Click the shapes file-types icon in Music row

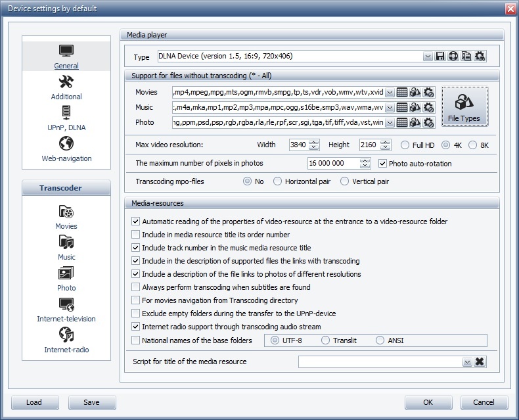(x=415, y=107)
